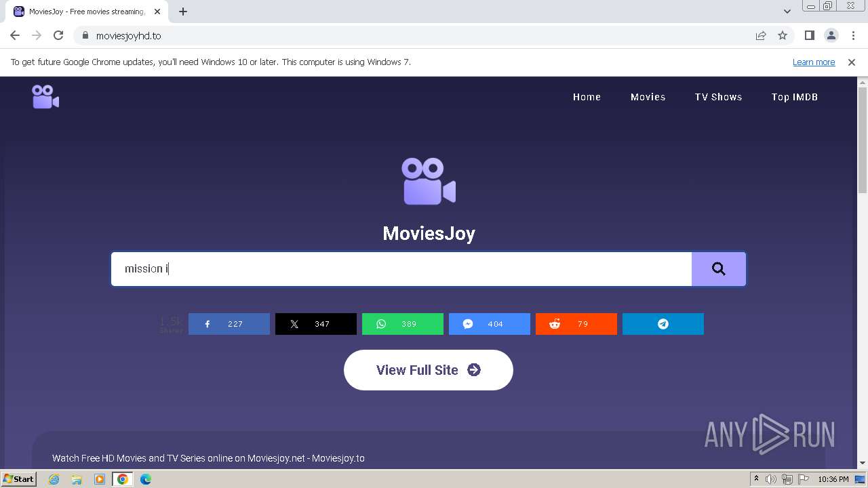
Task: Go forward in browser history
Action: pos(37,35)
